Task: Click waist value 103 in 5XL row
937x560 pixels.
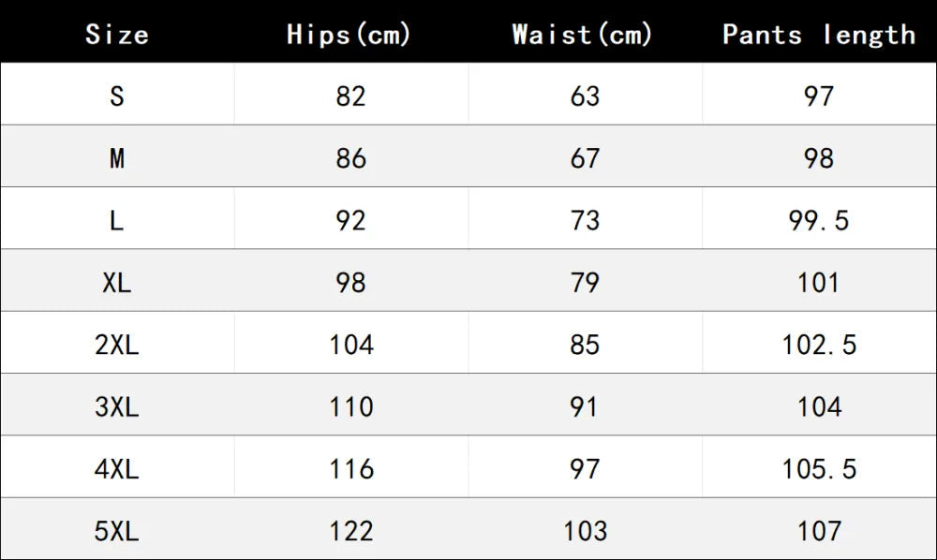Action: (x=586, y=531)
